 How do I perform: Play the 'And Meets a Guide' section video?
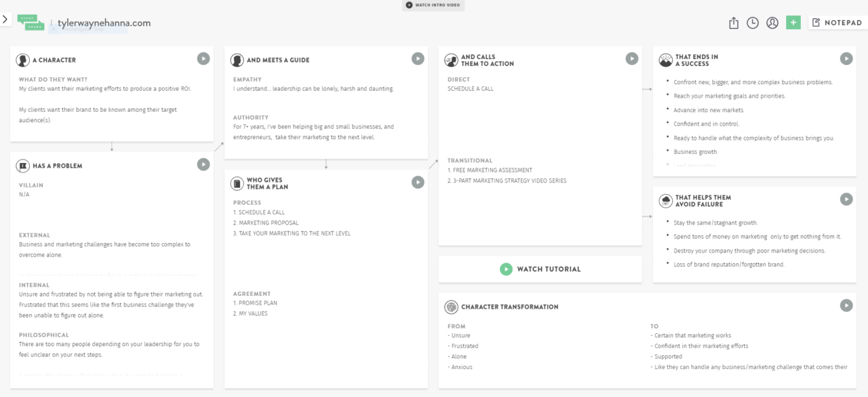point(418,58)
